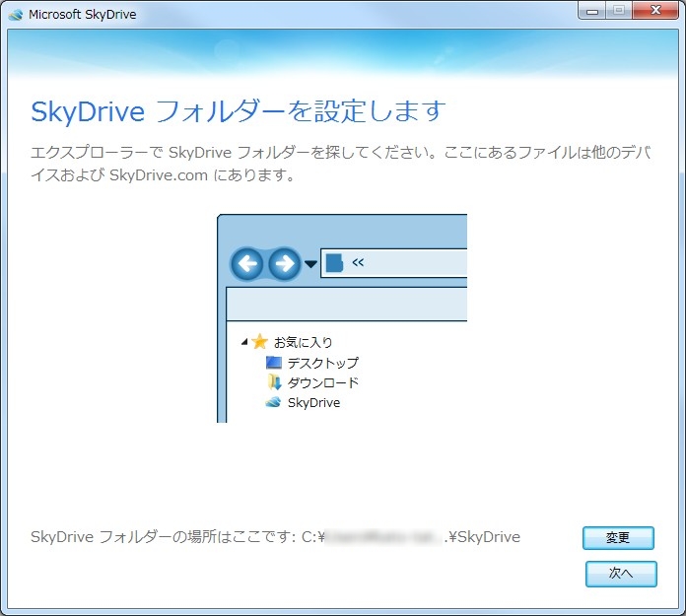This screenshot has height=616, width=686.
Task: Click the maximize button in the title bar
Action: click(619, 11)
